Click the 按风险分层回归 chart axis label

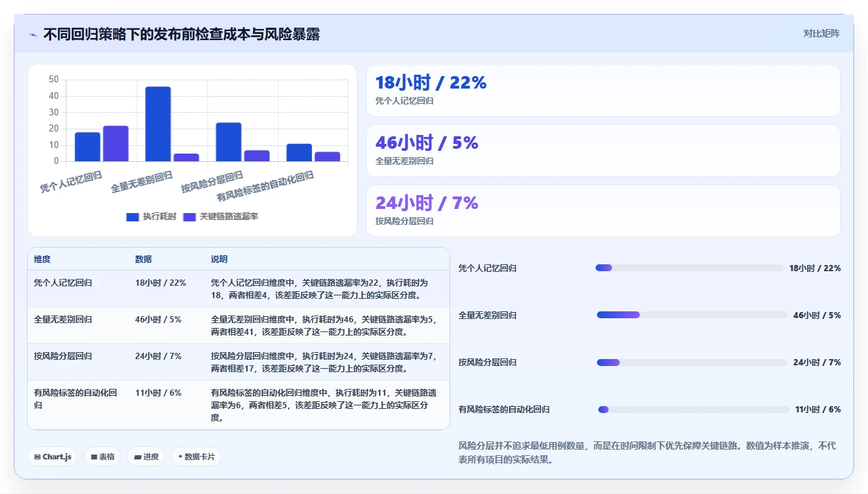[x=212, y=182]
